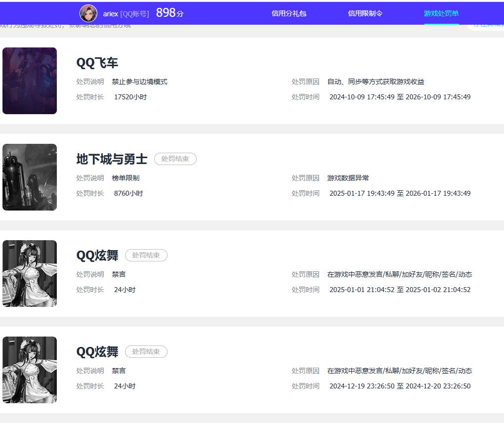
Task: Click 处罚结束 badge next to 地下城与勇士
Action: (x=175, y=159)
